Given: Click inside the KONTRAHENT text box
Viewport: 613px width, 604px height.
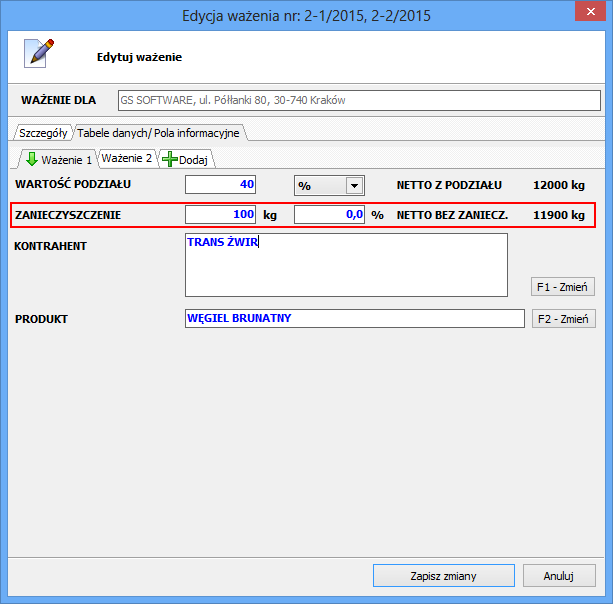Looking at the screenshot, I should click(x=346, y=265).
